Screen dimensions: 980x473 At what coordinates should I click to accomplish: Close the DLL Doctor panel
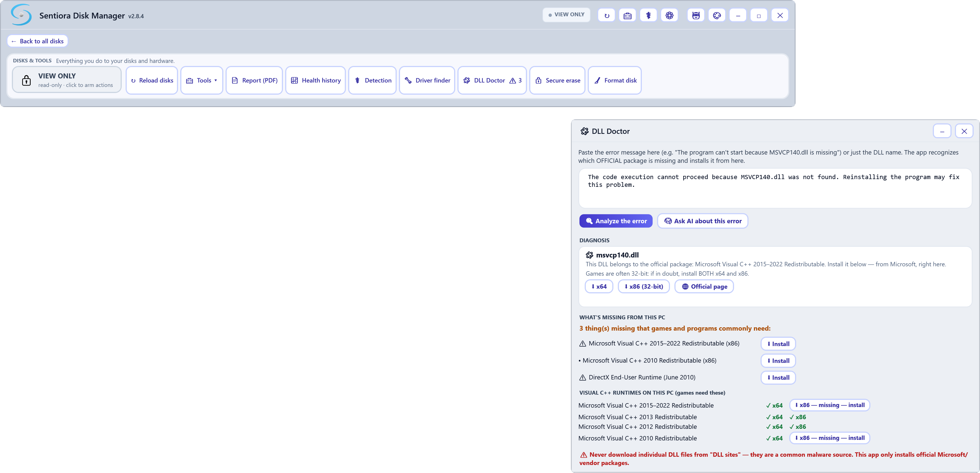click(x=964, y=131)
